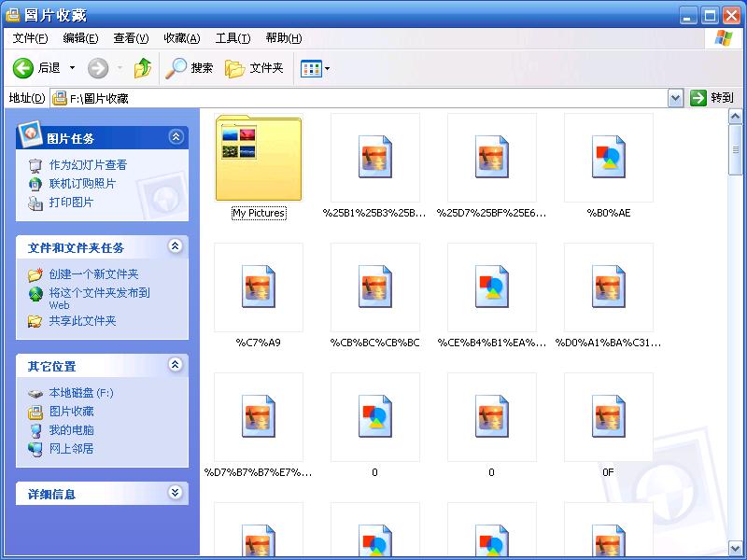Viewport: 747px width, 560px height.
Task: Toggle the Folders (文件夹) pane
Action: click(254, 68)
